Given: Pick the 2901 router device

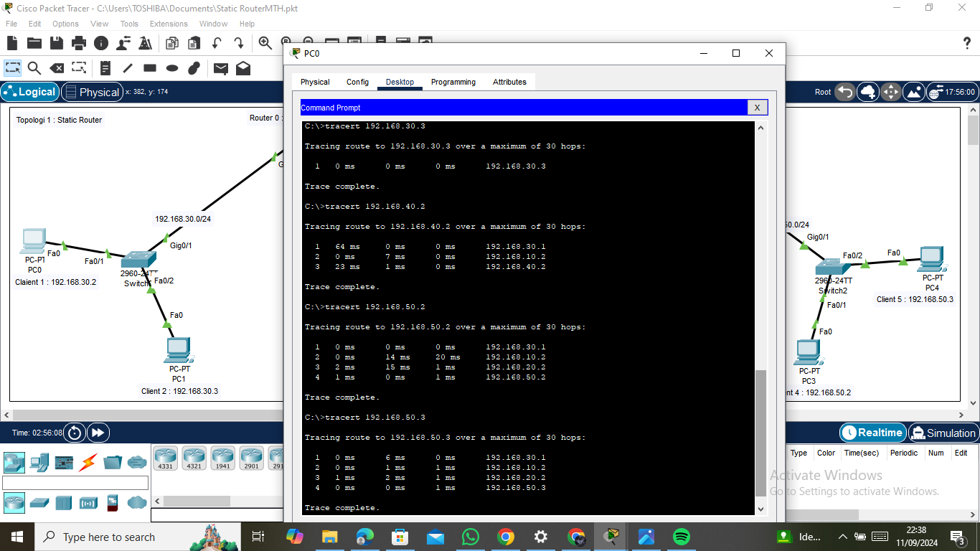Looking at the screenshot, I should point(251,458).
